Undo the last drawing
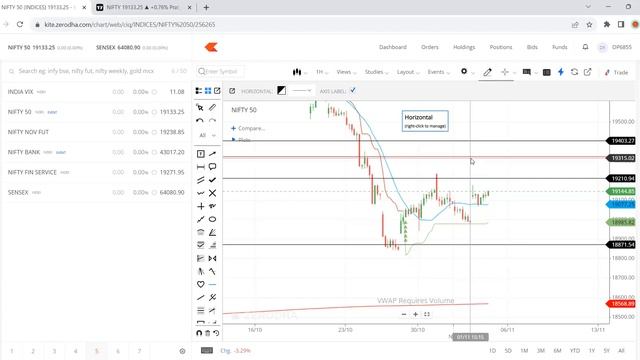This screenshot has height=360, width=640. 200,121
